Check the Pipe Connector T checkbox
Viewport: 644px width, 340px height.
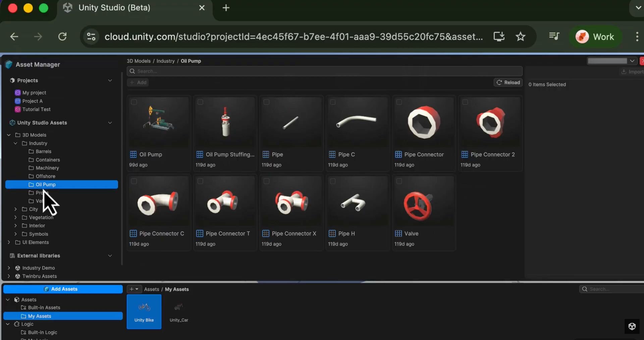200,181
